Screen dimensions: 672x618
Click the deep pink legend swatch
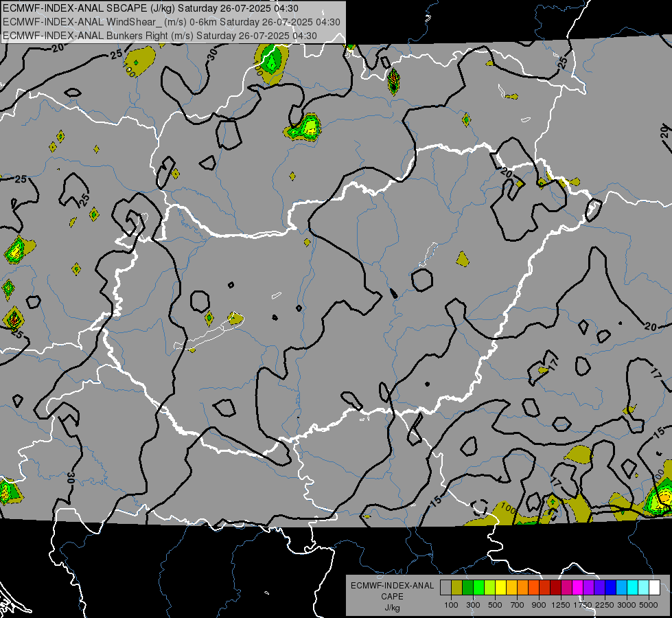click(x=566, y=588)
